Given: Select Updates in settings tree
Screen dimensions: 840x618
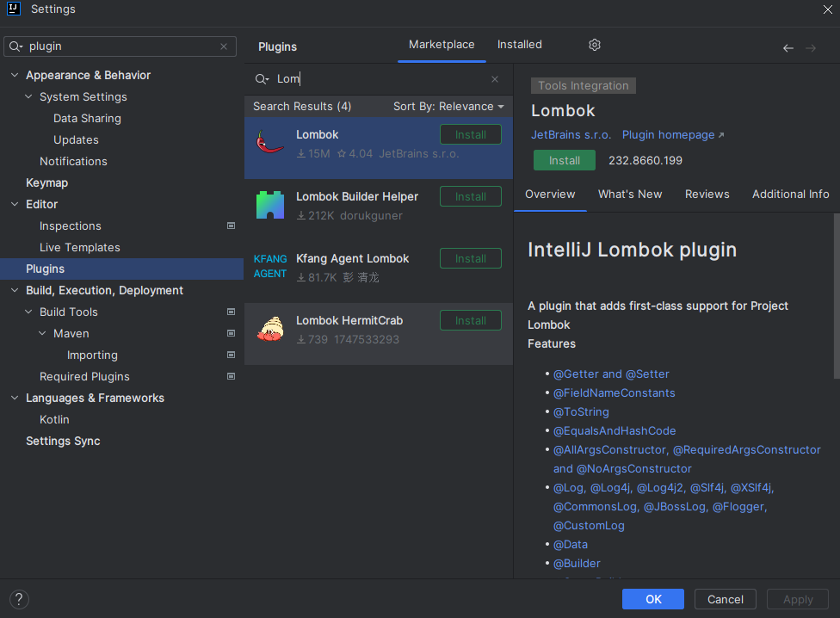Looking at the screenshot, I should [x=76, y=139].
